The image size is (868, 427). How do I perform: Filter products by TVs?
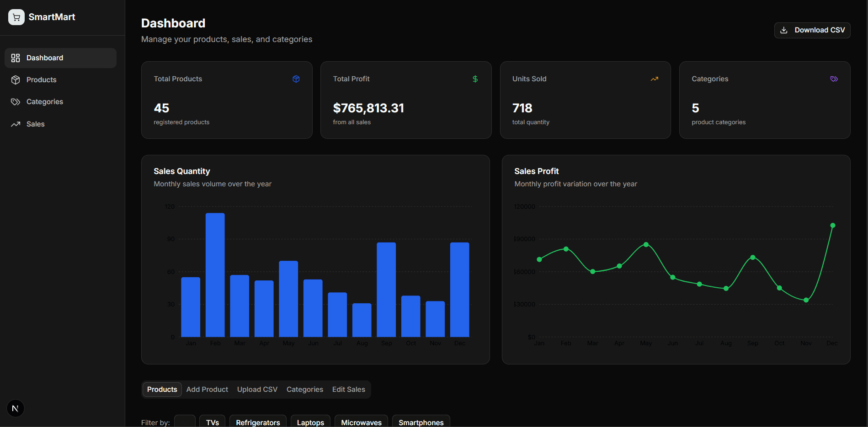coord(213,422)
